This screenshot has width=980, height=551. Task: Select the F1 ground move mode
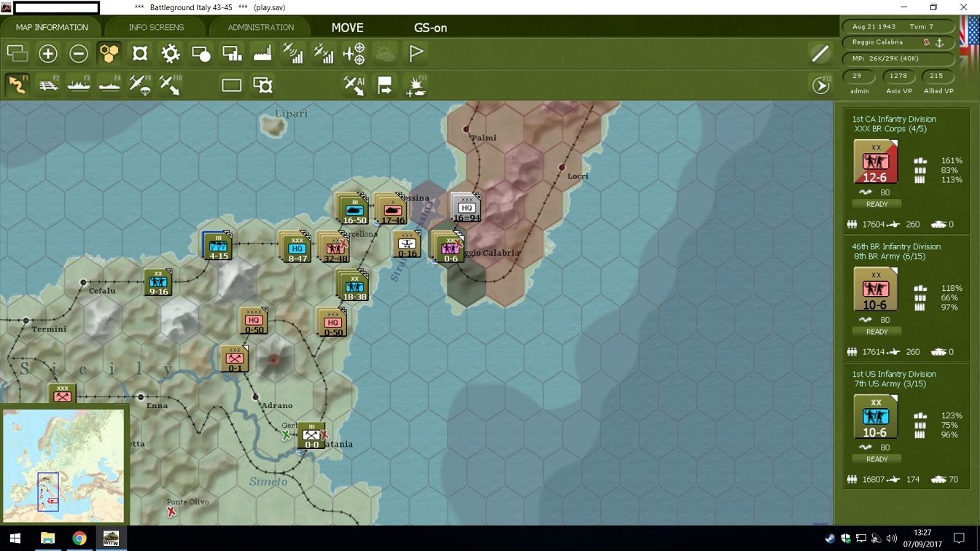[x=17, y=85]
